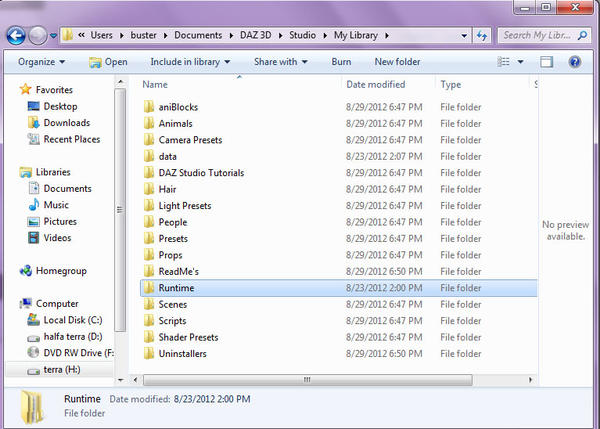Screen dimensions: 600x429
Task: Open the Help question mark icon
Action: tap(575, 62)
